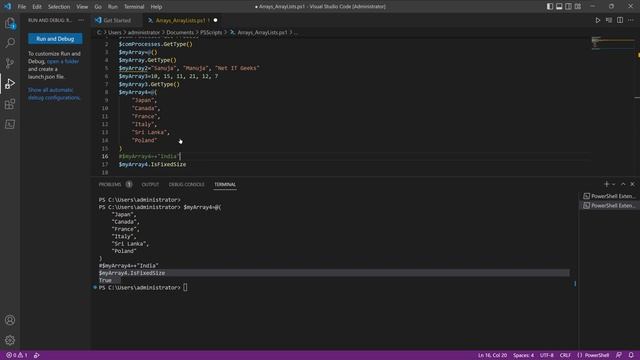
Task: Open editor More Actions ellipsis
Action: [x=631, y=20]
